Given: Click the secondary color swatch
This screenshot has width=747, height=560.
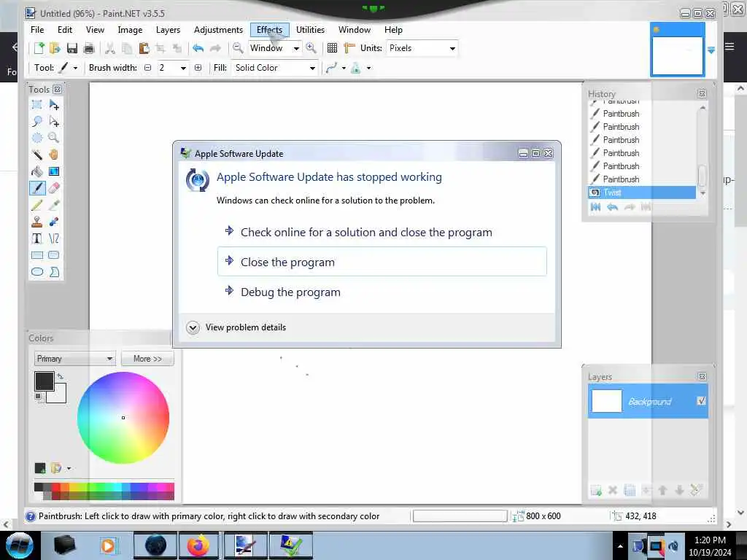Looking at the screenshot, I should click(x=59, y=397).
